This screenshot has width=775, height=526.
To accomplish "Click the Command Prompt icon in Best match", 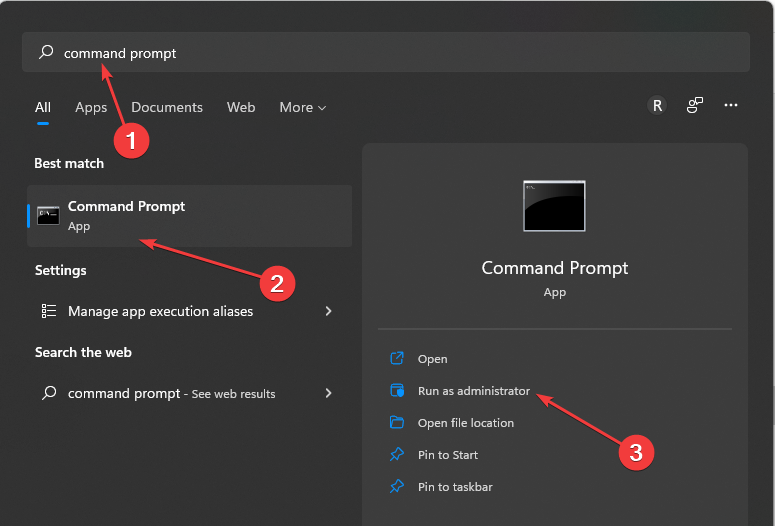I will (x=48, y=216).
